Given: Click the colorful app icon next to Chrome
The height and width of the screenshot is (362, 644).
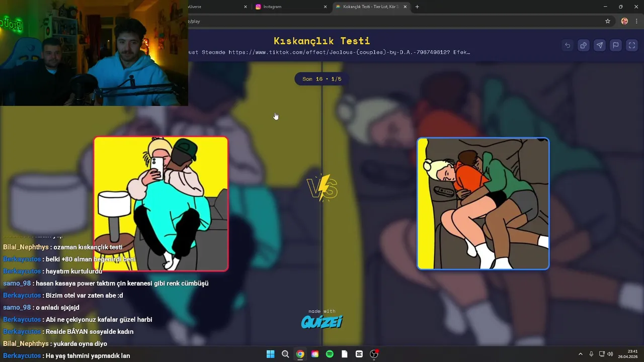Looking at the screenshot, I should pyautogui.click(x=315, y=354).
